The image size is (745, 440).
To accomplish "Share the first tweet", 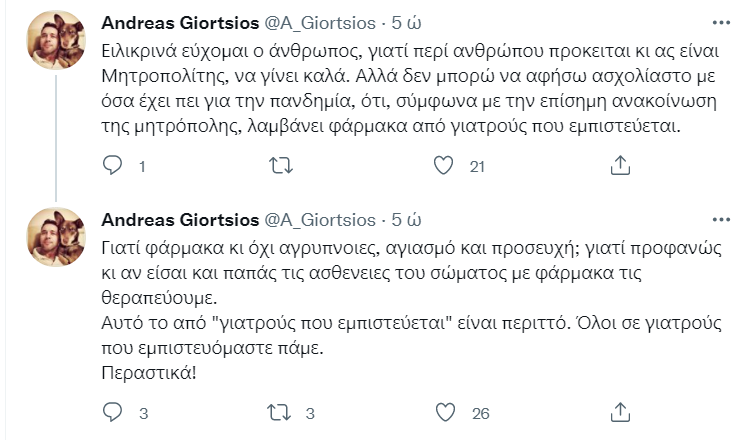I will coord(619,167).
